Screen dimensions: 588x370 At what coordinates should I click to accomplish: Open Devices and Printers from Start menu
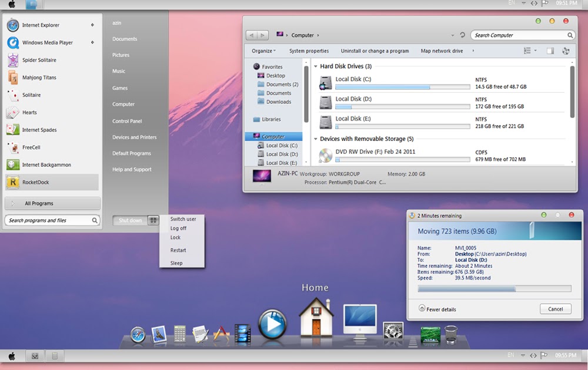pos(134,137)
